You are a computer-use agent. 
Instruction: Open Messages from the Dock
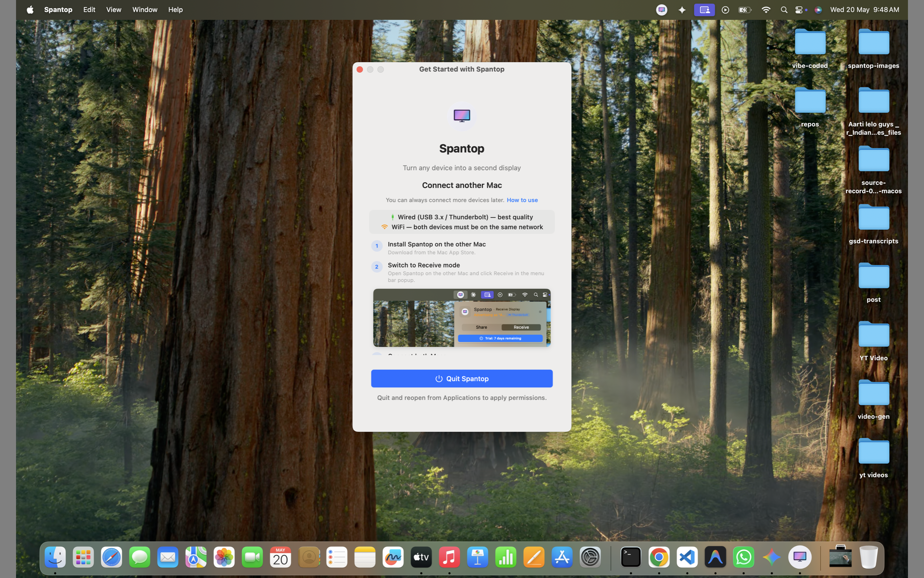[140, 557]
